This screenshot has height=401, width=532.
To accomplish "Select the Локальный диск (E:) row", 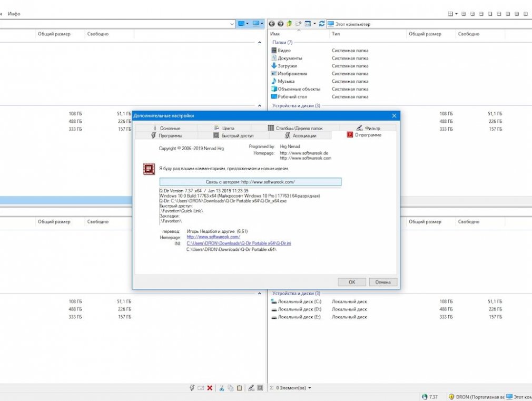I will (387, 317).
